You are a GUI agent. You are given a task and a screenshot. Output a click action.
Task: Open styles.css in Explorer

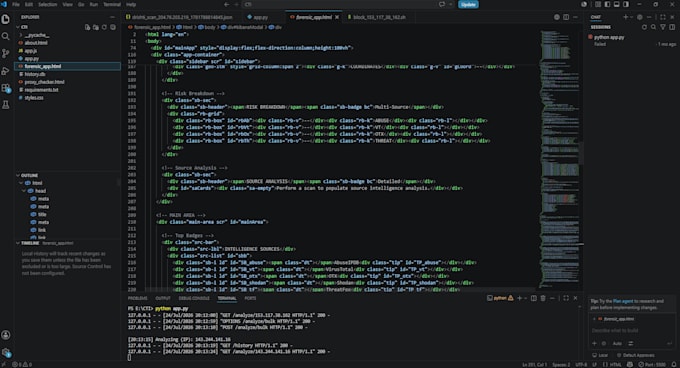67,98
